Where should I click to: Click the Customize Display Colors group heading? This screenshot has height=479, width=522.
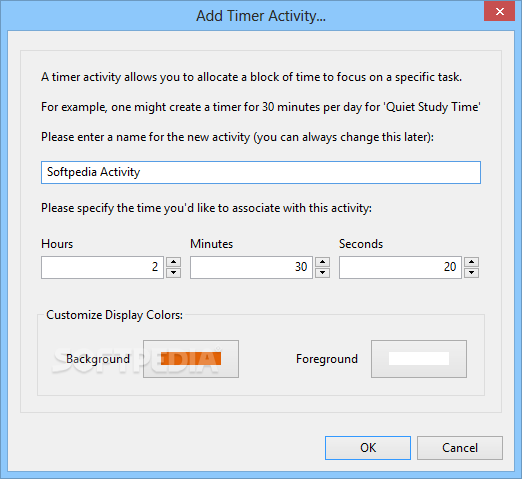coord(114,315)
